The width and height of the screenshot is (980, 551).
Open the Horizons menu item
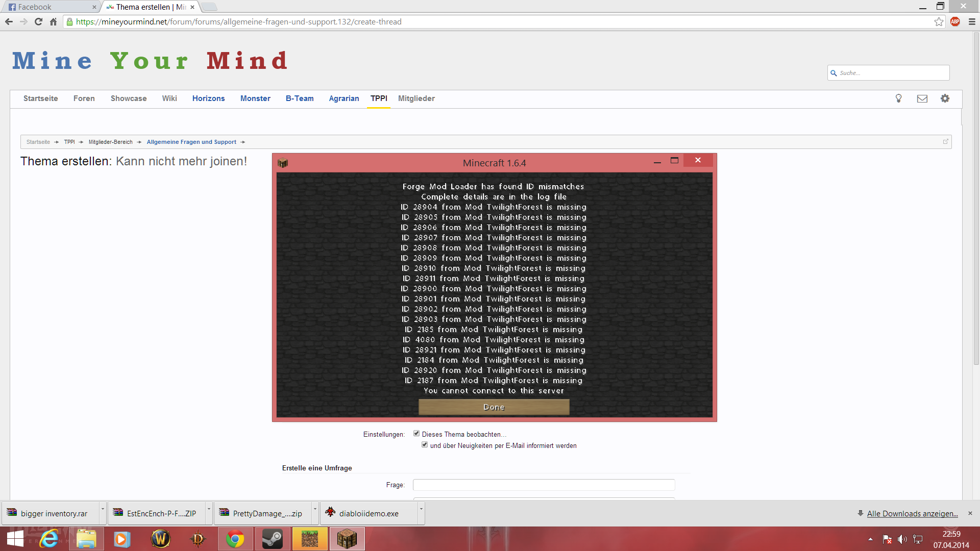(x=208, y=98)
